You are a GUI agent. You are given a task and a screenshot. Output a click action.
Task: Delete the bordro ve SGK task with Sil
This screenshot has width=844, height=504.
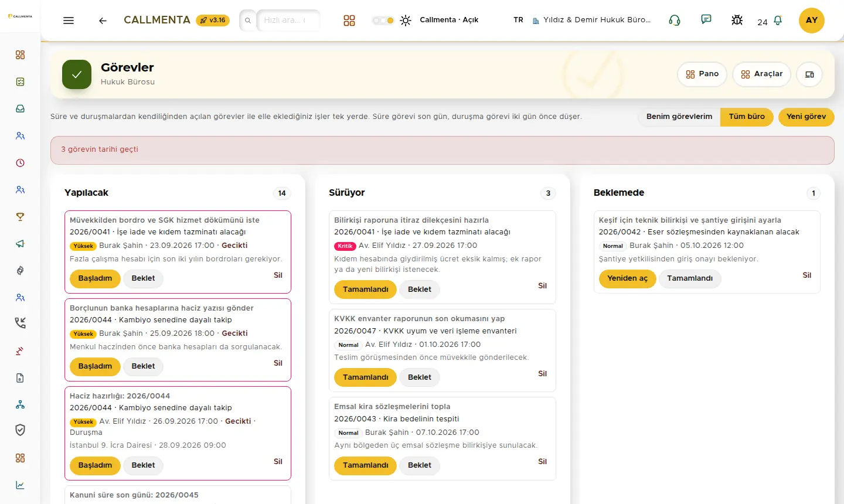click(278, 275)
